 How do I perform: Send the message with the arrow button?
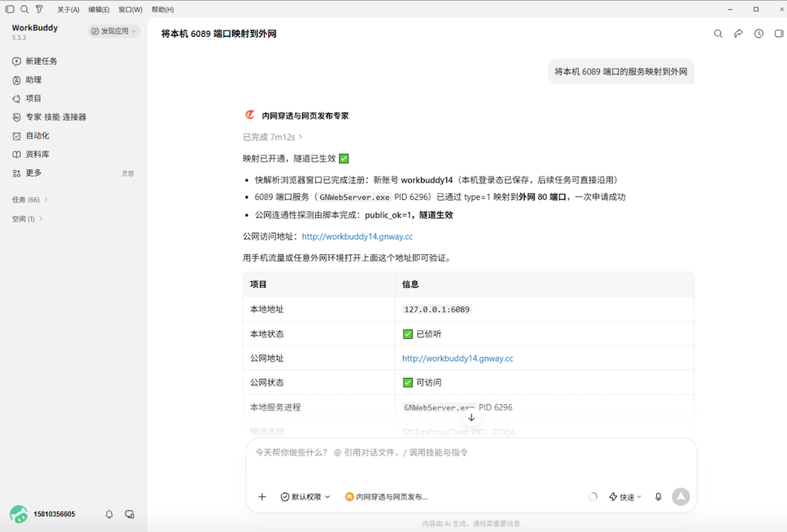tap(680, 497)
